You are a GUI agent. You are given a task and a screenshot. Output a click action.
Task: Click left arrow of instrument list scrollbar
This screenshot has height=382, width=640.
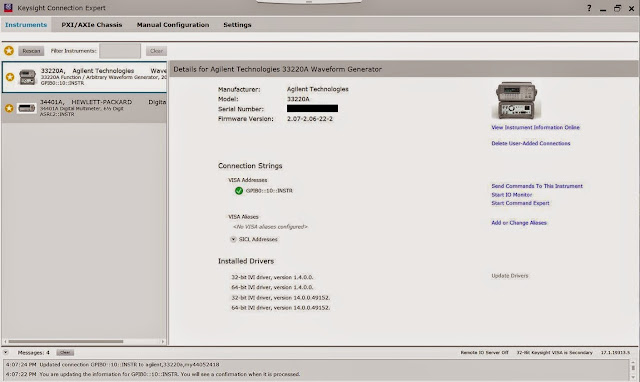click(x=5, y=341)
